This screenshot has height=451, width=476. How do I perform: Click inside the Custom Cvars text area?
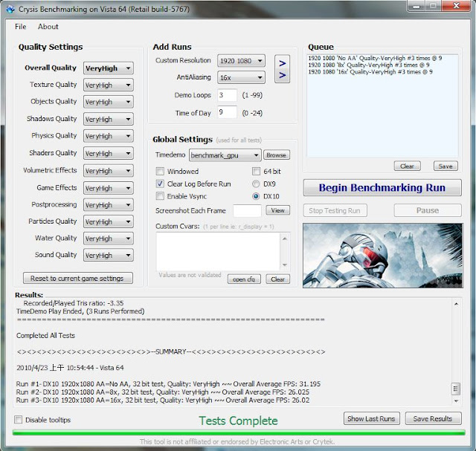tap(218, 251)
